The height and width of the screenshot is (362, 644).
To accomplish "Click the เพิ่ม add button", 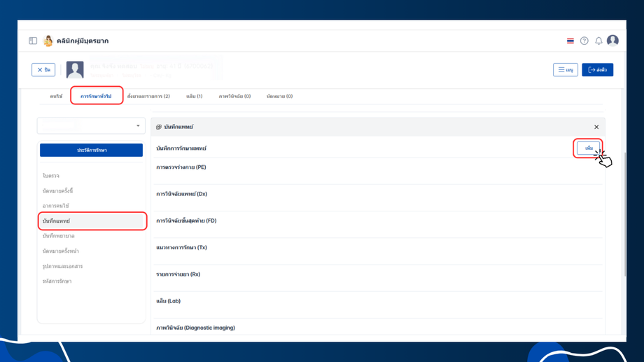I will pos(589,148).
